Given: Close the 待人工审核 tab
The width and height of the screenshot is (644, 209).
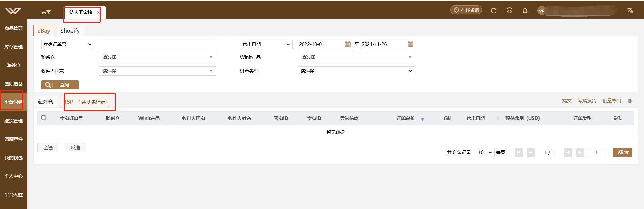Looking at the screenshot, I should click(x=98, y=12).
